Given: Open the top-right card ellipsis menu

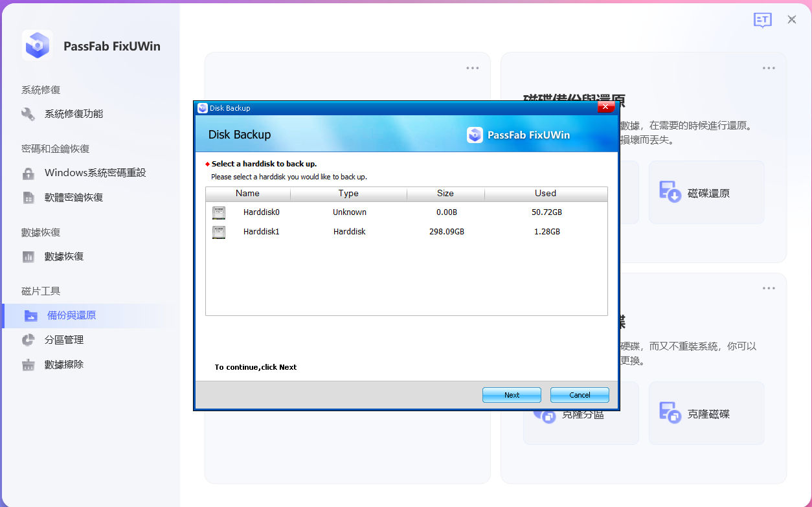Looking at the screenshot, I should pos(769,67).
